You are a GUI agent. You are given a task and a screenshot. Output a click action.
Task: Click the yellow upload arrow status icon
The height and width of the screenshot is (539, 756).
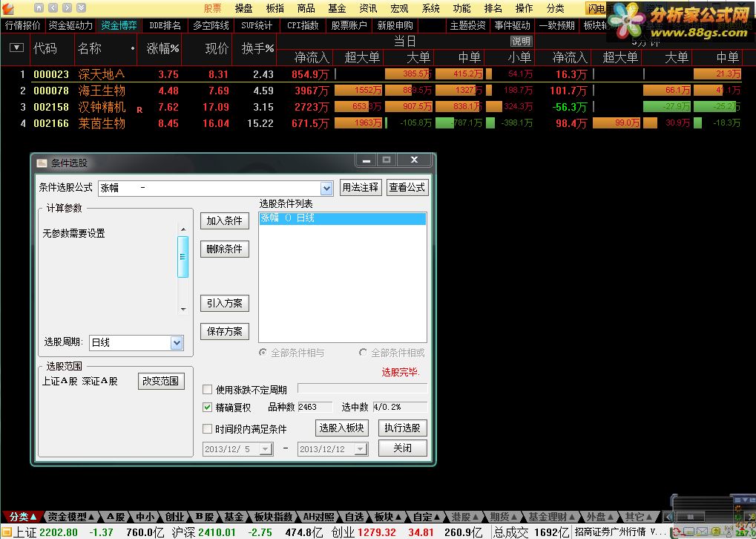coord(715,532)
